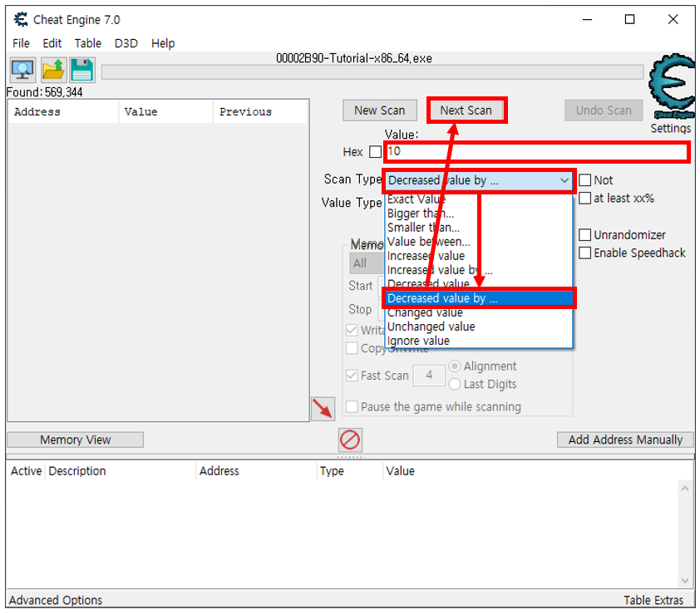700x614 pixels.
Task: Click address table scrollbar up arrow
Action: click(x=685, y=489)
